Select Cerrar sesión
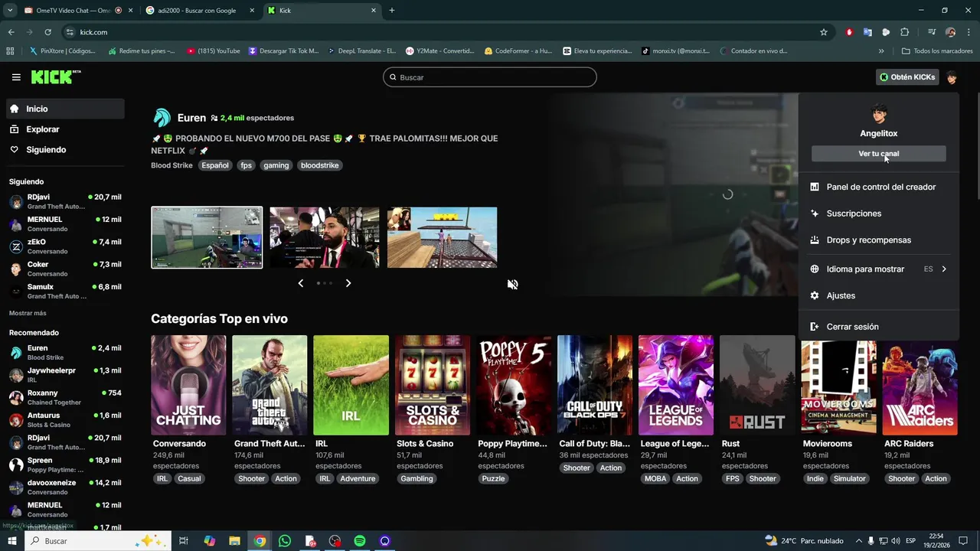The height and width of the screenshot is (551, 980). [x=878, y=327]
